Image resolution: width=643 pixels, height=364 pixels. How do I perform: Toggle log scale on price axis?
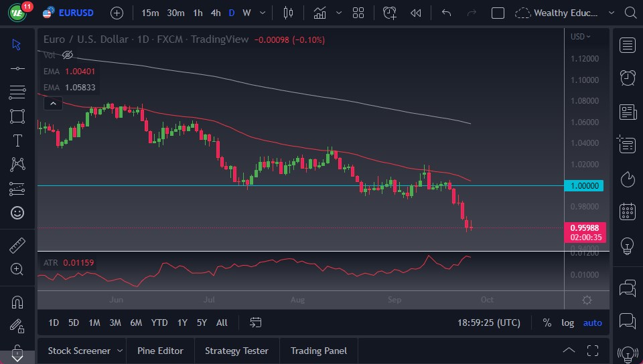click(x=567, y=323)
